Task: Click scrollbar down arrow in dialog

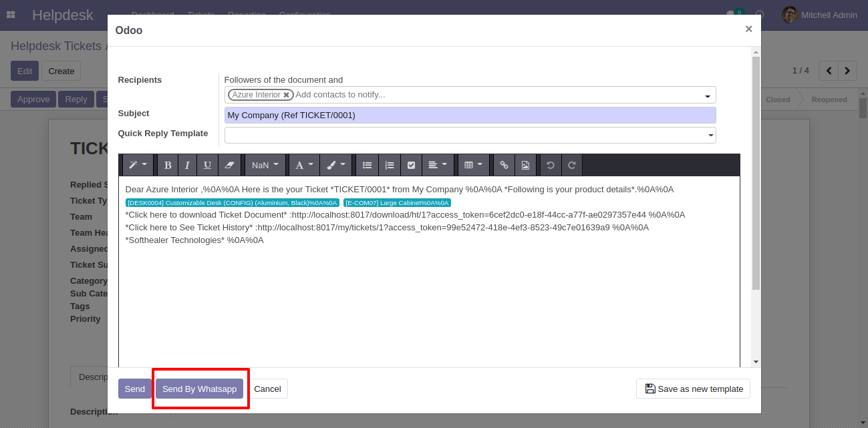Action: point(756,362)
